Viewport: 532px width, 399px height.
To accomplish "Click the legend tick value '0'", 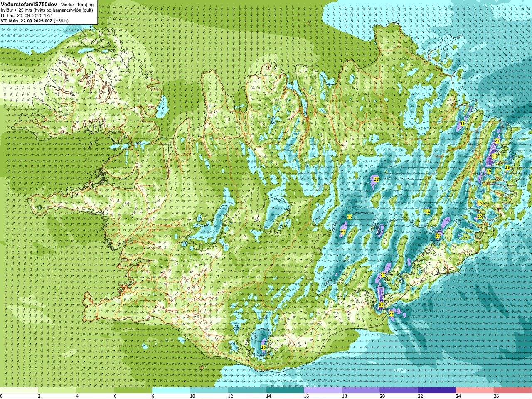I will point(1,396).
